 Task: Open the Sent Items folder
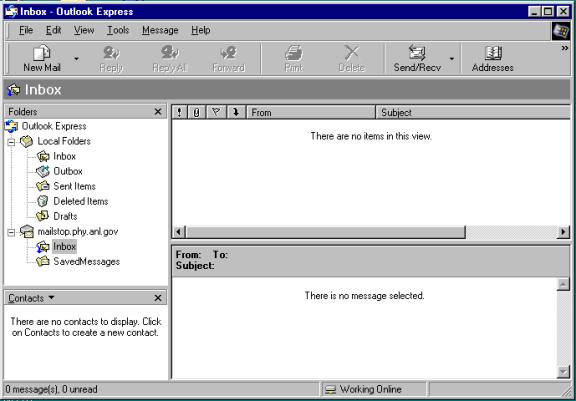pos(74,187)
